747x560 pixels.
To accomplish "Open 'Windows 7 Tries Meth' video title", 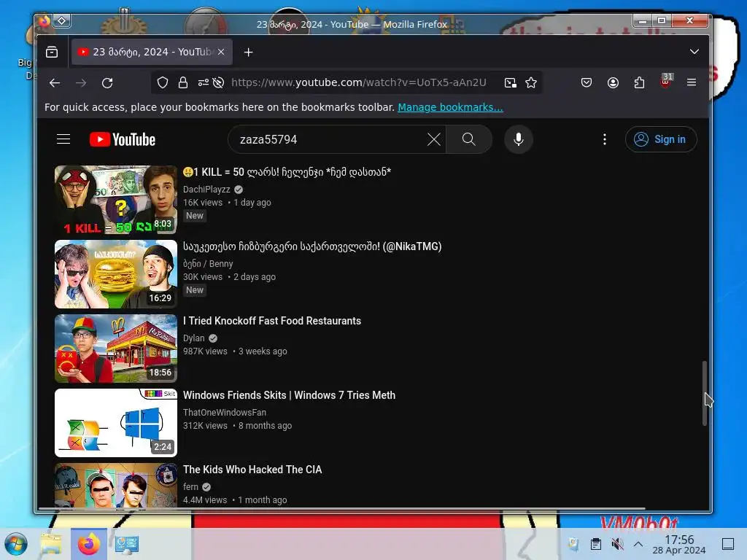I will 289,394.
